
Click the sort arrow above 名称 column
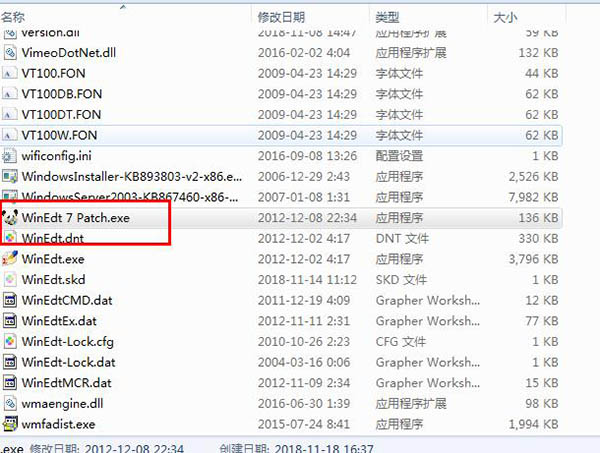coord(123,7)
